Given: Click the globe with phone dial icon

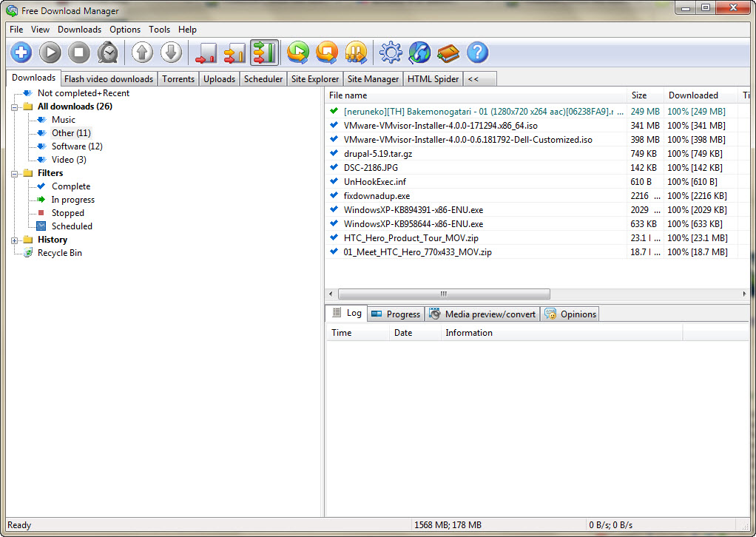Looking at the screenshot, I should point(419,52).
